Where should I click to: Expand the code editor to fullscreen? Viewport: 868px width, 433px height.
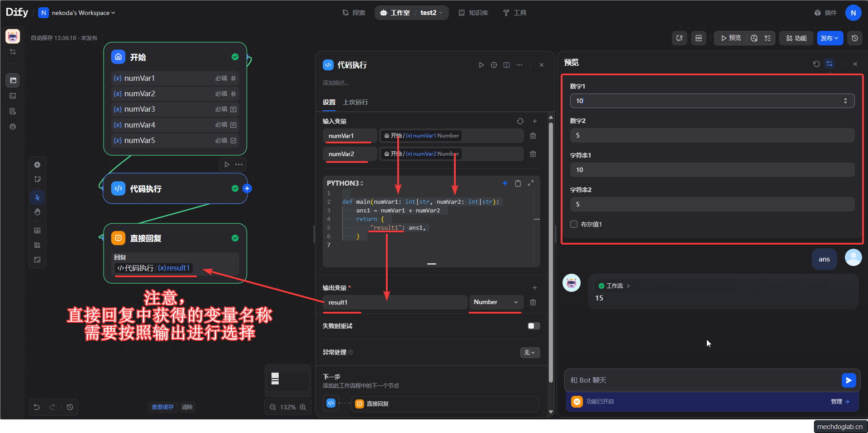531,183
